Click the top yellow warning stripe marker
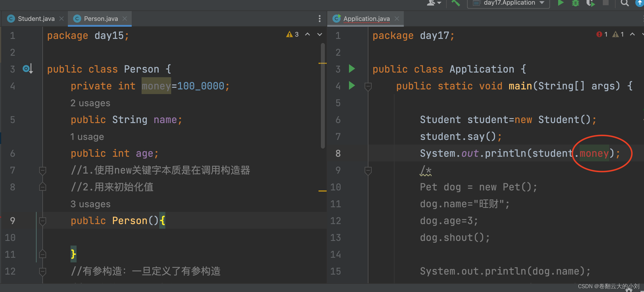644x292 pixels. pyautogui.click(x=322, y=63)
